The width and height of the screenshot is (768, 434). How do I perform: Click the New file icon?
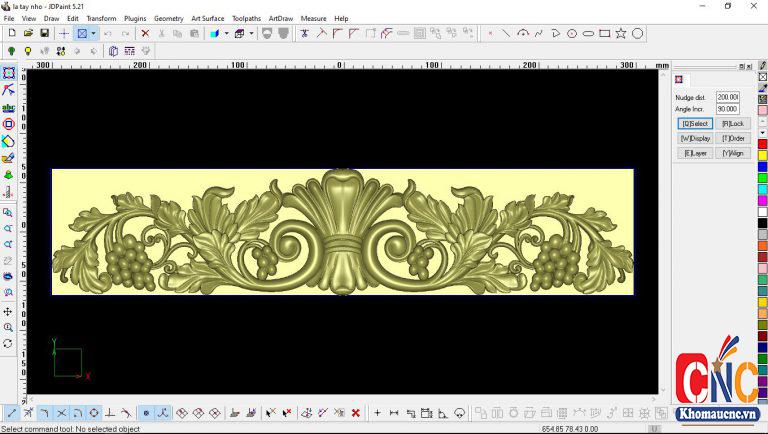(x=11, y=33)
